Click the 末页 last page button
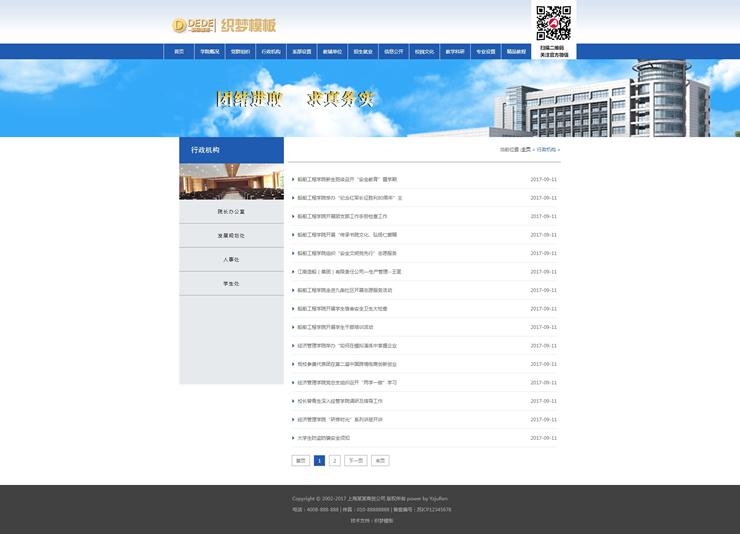Viewport: 740px width, 534px height. 380,460
